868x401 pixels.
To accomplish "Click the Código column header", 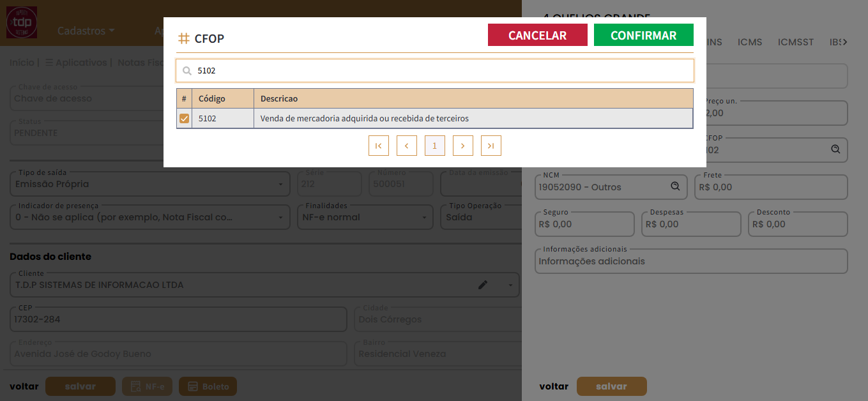I will coord(223,98).
